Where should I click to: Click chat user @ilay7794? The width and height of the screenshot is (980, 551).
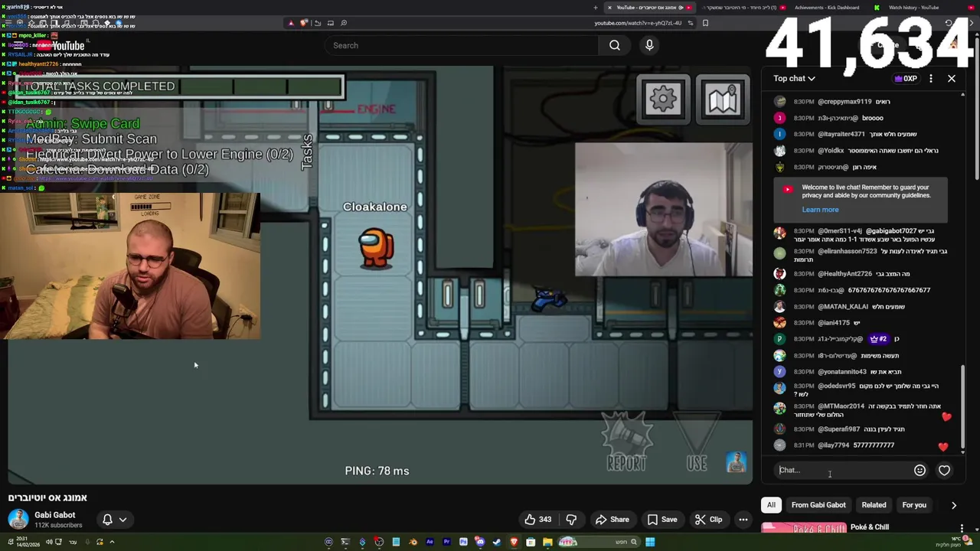coord(834,445)
